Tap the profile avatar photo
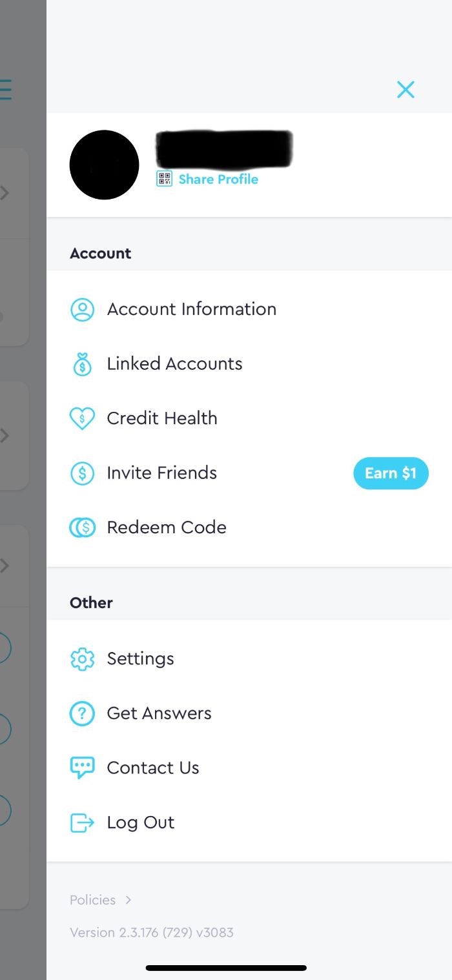Screen dimensions: 452x980 (x=104, y=165)
